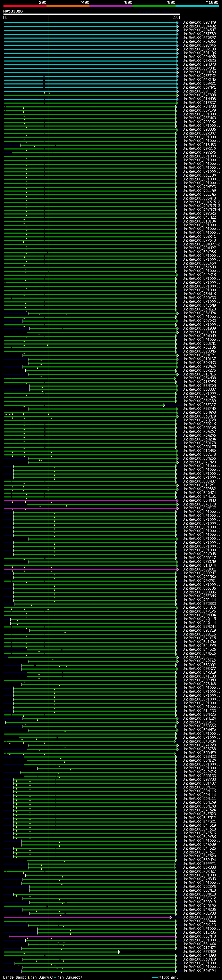Select the label UniRef100_A8HYD8
222x980 pixels.
click(x=199, y=106)
